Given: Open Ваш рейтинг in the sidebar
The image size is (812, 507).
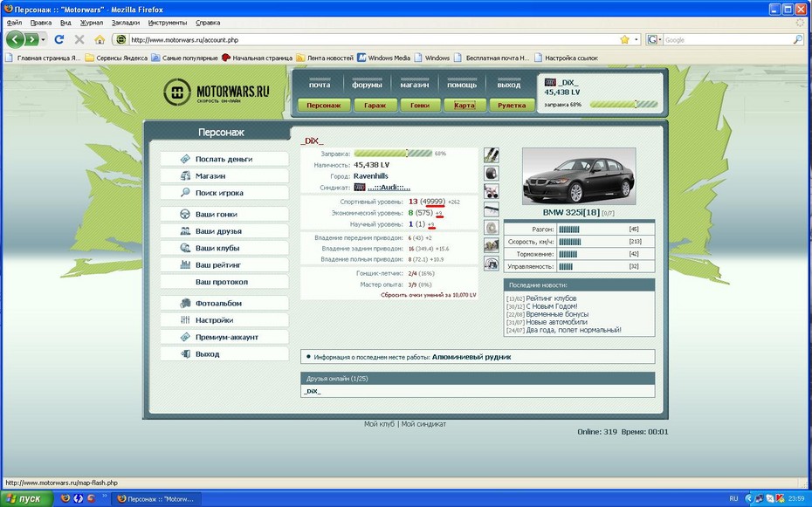Looking at the screenshot, I should 224,265.
